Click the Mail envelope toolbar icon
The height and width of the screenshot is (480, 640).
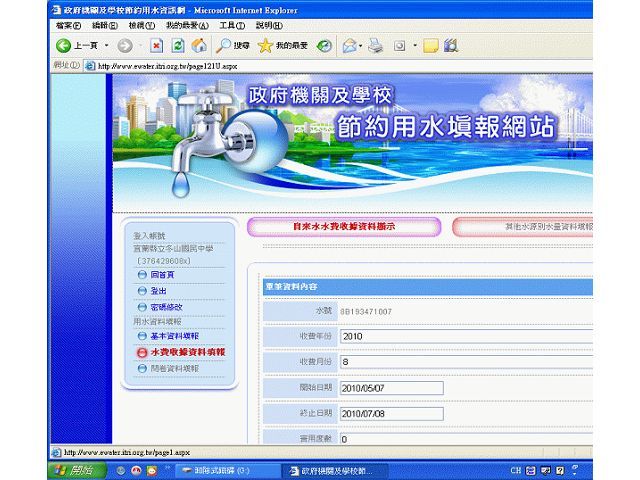[x=349, y=46]
